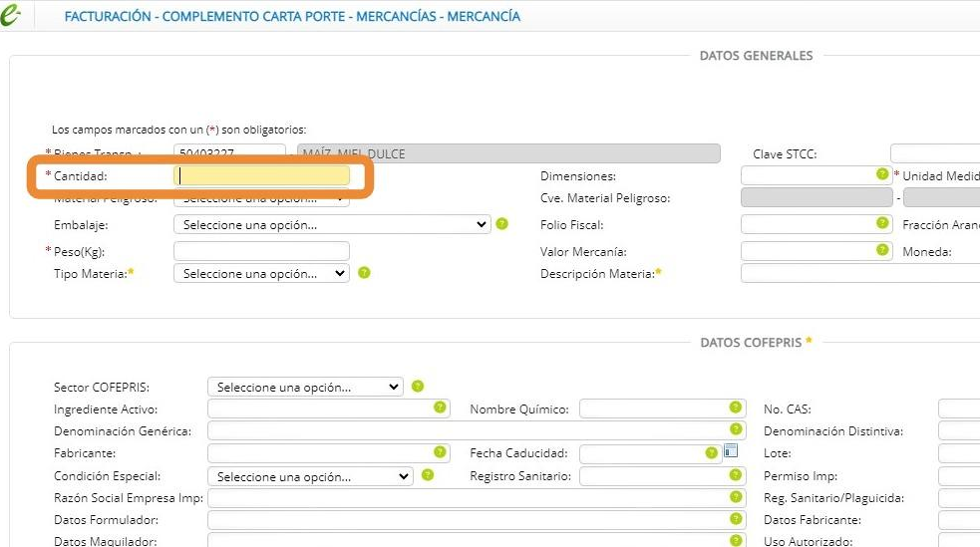This screenshot has height=547, width=980.
Task: Click the Registro Sanitario input field
Action: click(663, 476)
